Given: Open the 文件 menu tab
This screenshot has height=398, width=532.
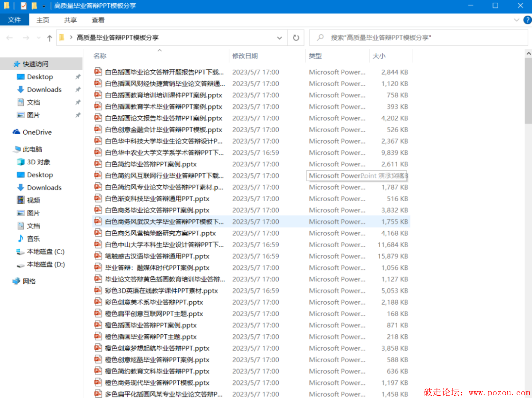Looking at the screenshot, I should pos(14,20).
